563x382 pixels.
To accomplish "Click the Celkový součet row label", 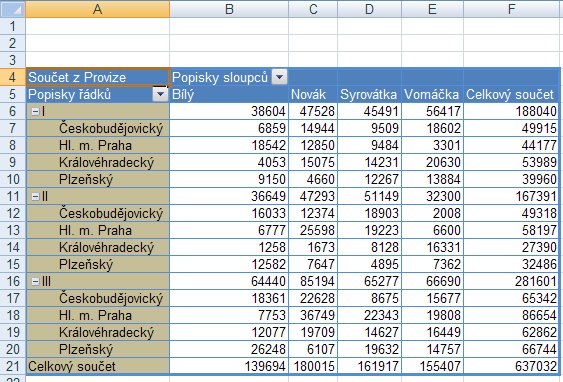I will [x=98, y=366].
